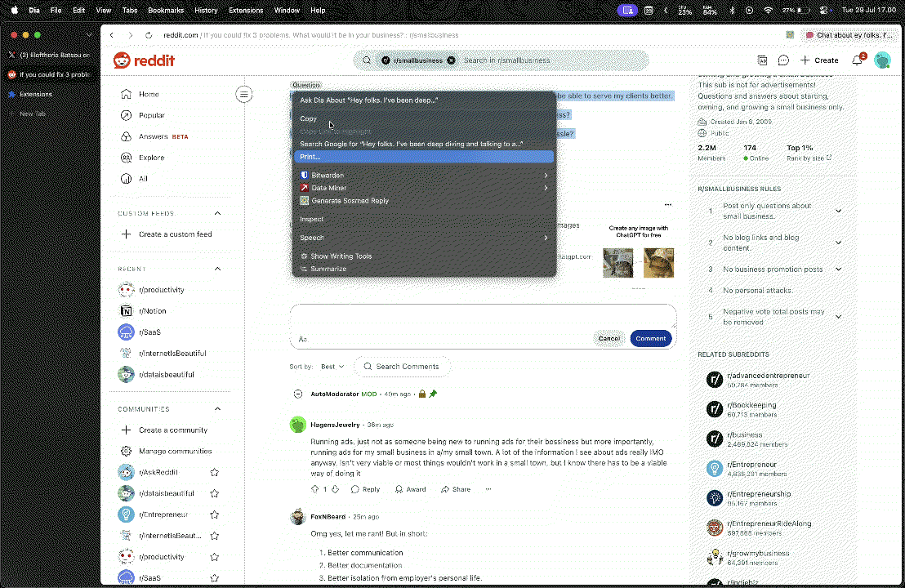This screenshot has height=588, width=905.
Task: Search comments field
Action: [x=402, y=367]
